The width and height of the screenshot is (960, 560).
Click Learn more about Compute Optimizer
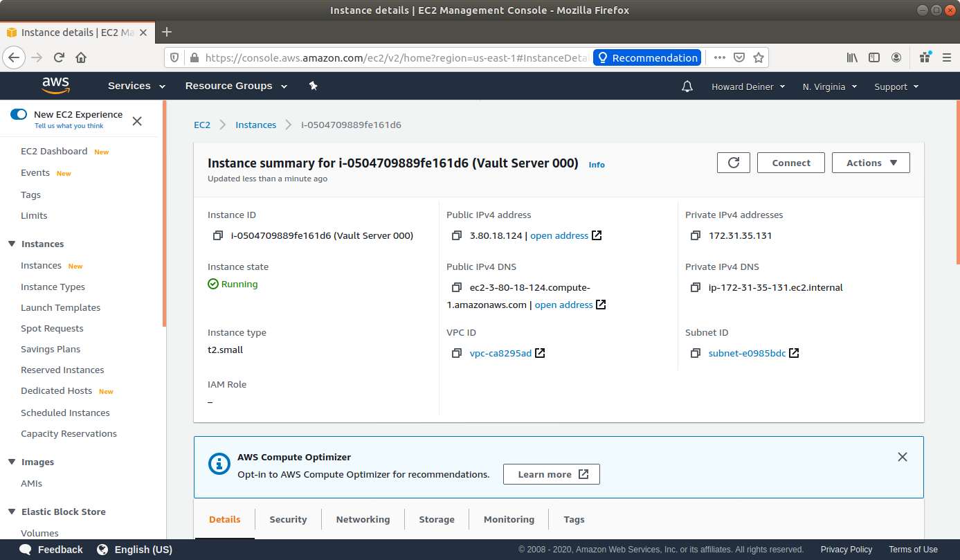552,474
